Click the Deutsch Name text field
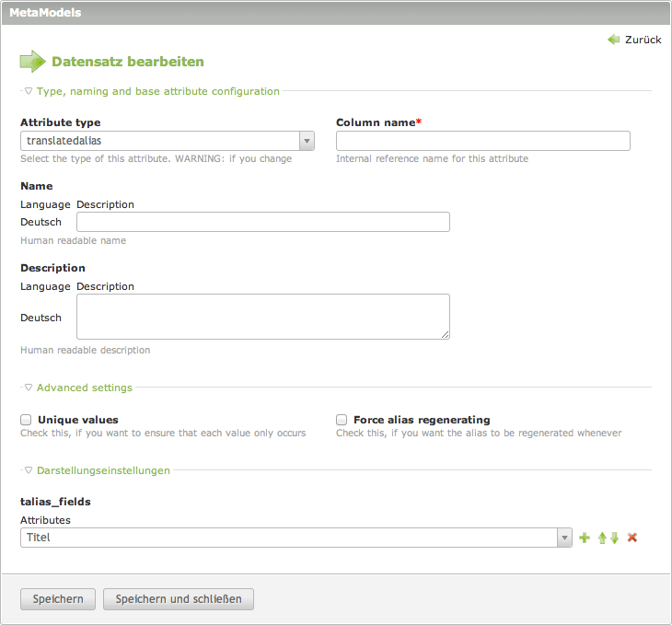This screenshot has width=672, height=625. (x=262, y=222)
